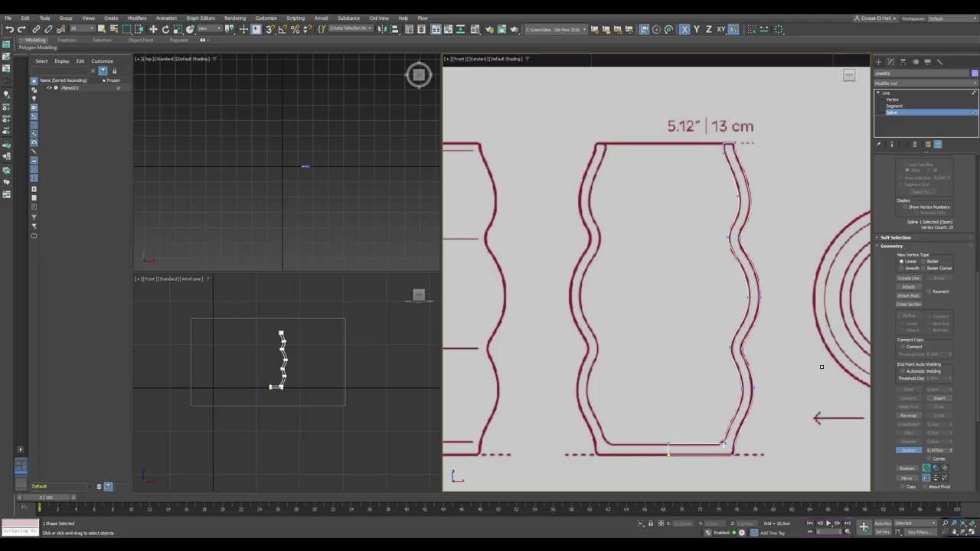Click the Zoom magnifier navigation icon
The width and height of the screenshot is (980, 551).
click(x=945, y=523)
